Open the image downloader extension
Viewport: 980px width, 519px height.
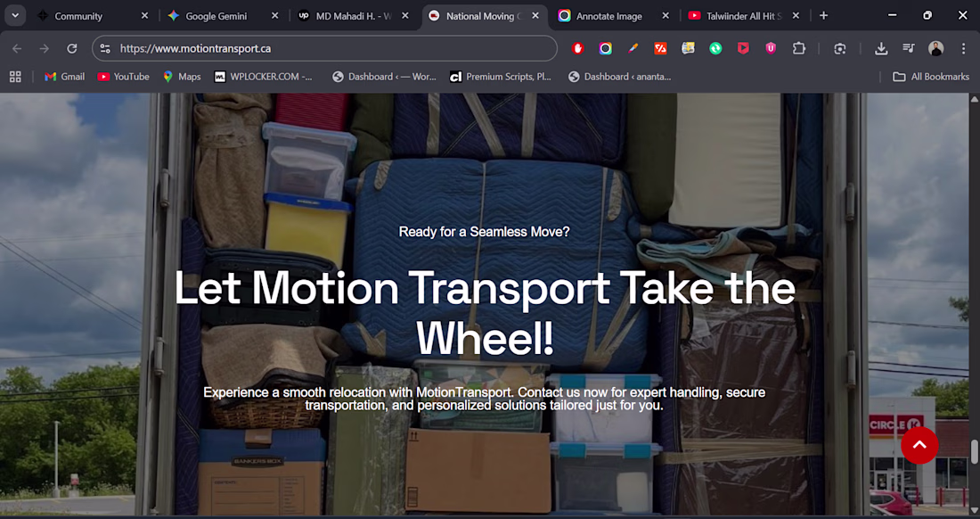coord(688,49)
